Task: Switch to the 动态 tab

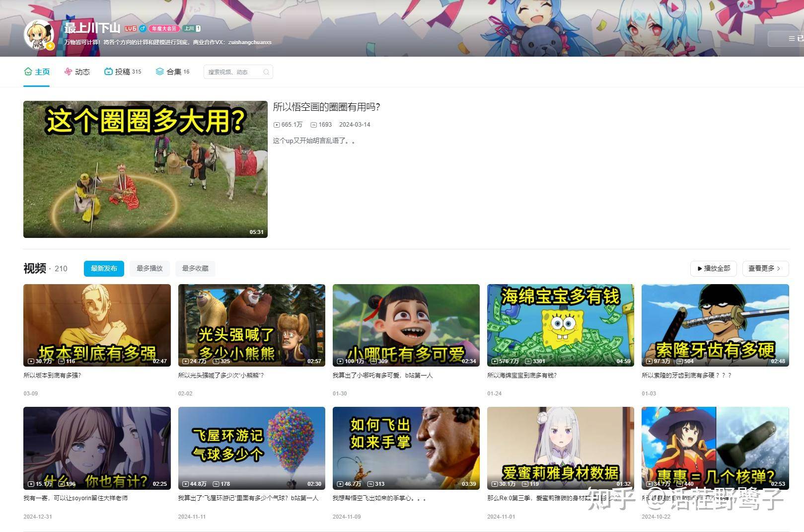Action: (77, 72)
